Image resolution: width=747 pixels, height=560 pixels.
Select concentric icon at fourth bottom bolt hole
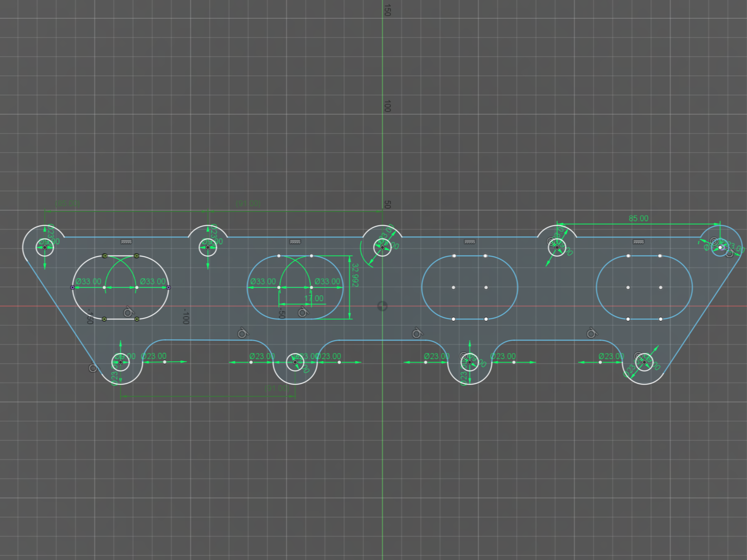coord(638,356)
